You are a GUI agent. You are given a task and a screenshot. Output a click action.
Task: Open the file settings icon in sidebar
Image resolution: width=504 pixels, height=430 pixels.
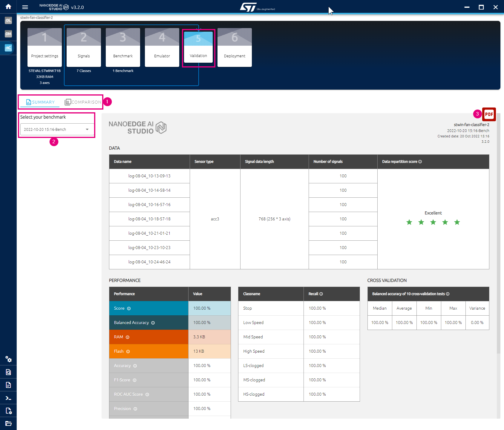pyautogui.click(x=8, y=411)
